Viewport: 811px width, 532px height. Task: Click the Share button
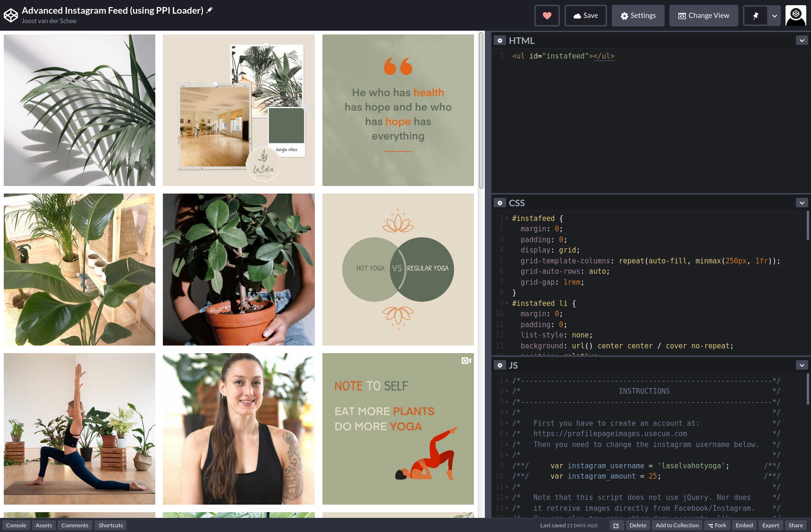[796, 525]
